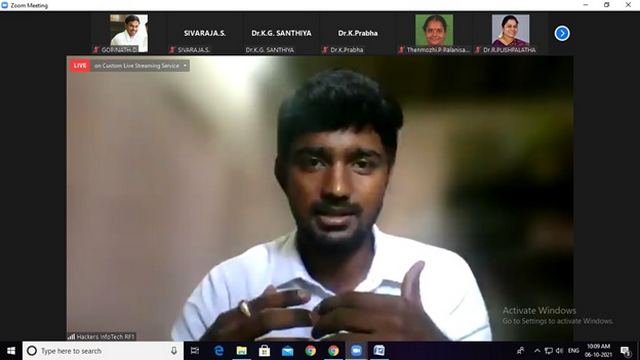Show more participants with the blue arrow

pos(562,33)
